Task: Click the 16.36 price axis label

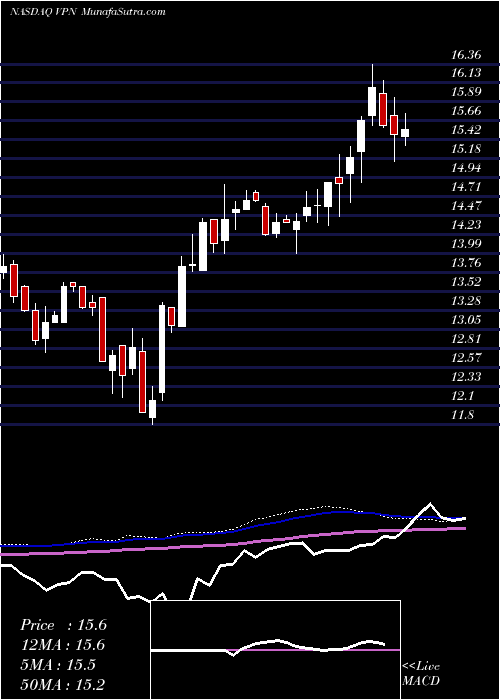Action: point(466,55)
